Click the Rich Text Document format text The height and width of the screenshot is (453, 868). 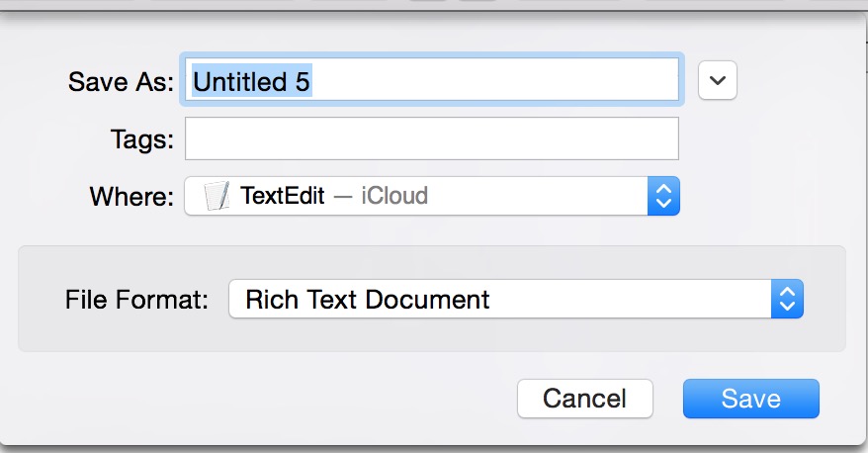click(368, 300)
